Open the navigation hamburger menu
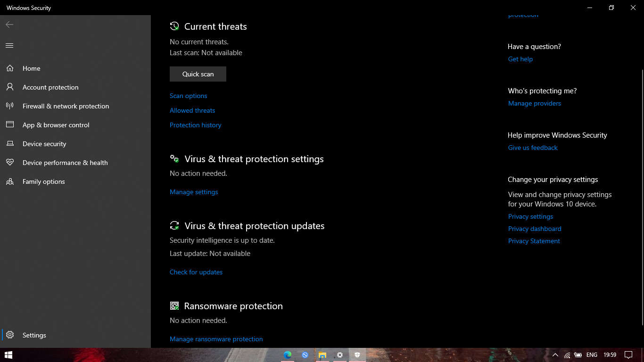Image resolution: width=644 pixels, height=362 pixels. click(x=9, y=45)
